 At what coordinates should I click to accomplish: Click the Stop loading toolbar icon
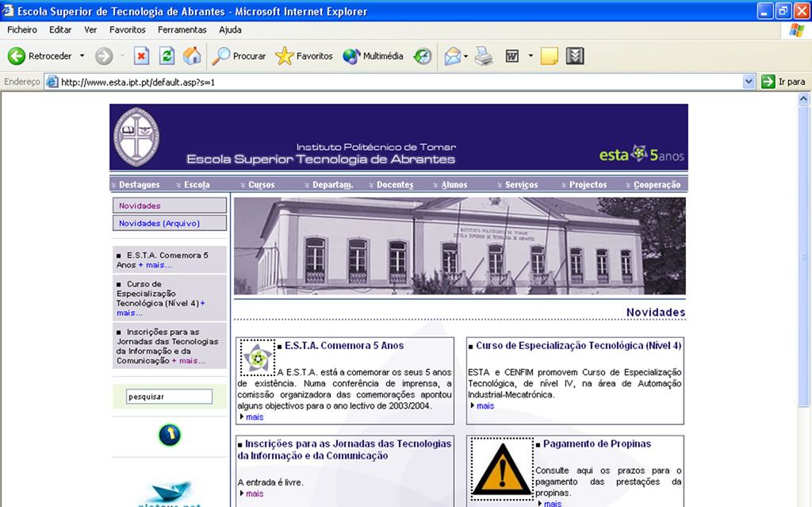(x=141, y=56)
